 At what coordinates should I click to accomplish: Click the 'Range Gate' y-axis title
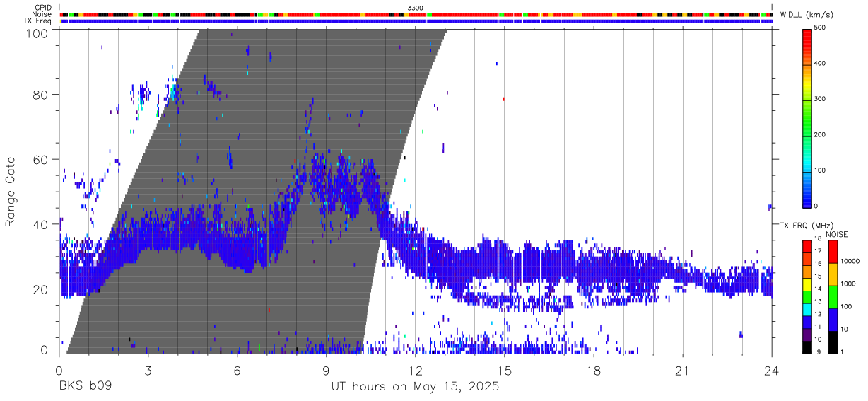11,192
